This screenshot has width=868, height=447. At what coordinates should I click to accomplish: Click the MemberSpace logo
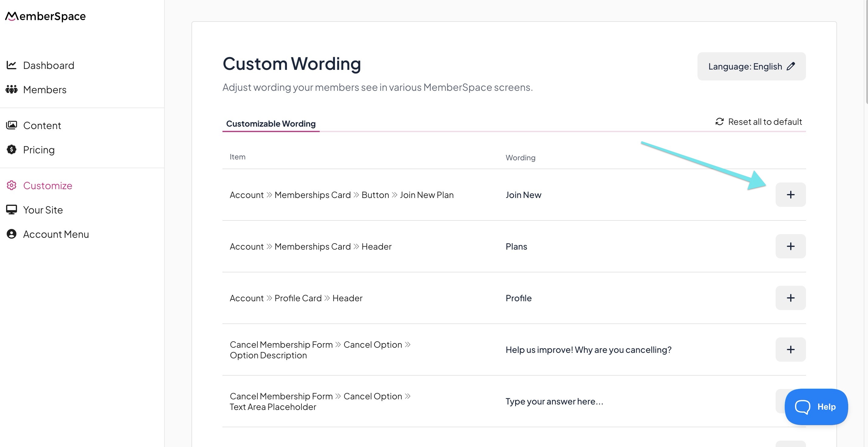(46, 16)
